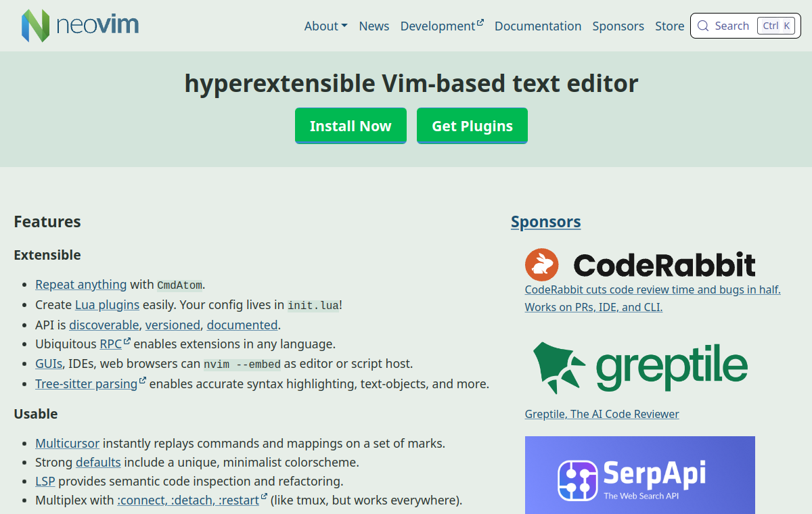812x514 pixels.
Task: Click the hyperextensible Vim-based text editor headline
Action: pos(411,84)
